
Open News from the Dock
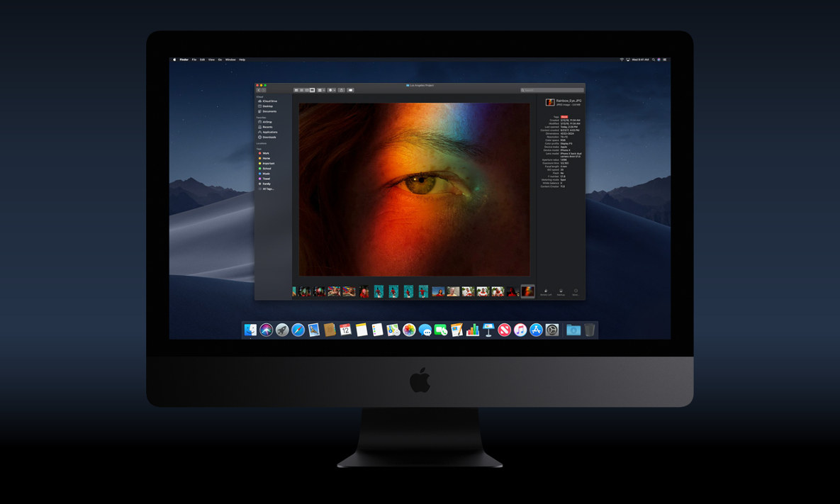504,330
